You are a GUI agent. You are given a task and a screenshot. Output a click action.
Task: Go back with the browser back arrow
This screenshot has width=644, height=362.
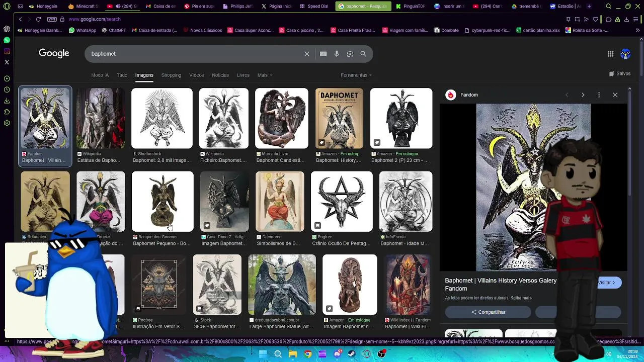pos(20,19)
